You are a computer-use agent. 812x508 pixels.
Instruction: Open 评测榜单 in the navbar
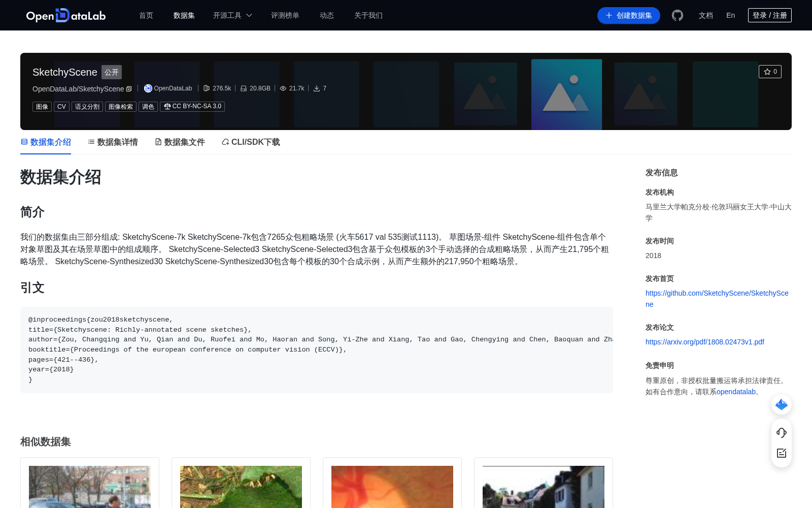(285, 15)
